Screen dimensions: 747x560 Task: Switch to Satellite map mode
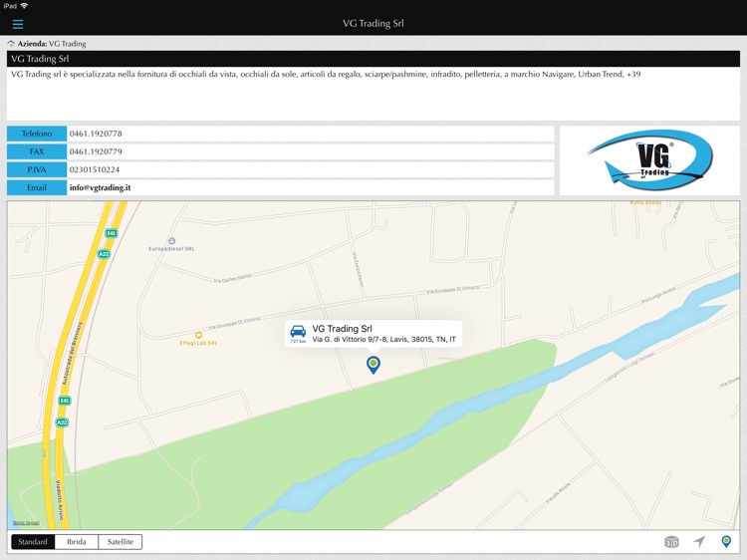coord(121,542)
